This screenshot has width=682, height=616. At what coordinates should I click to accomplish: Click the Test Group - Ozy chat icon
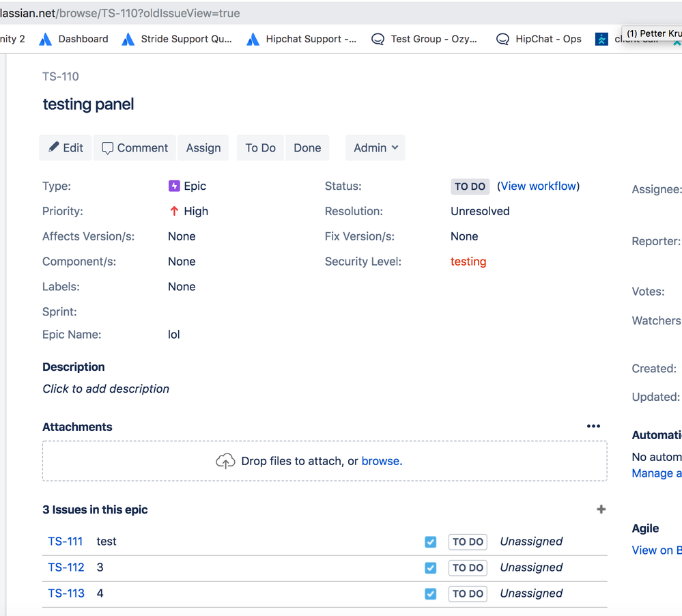click(378, 39)
